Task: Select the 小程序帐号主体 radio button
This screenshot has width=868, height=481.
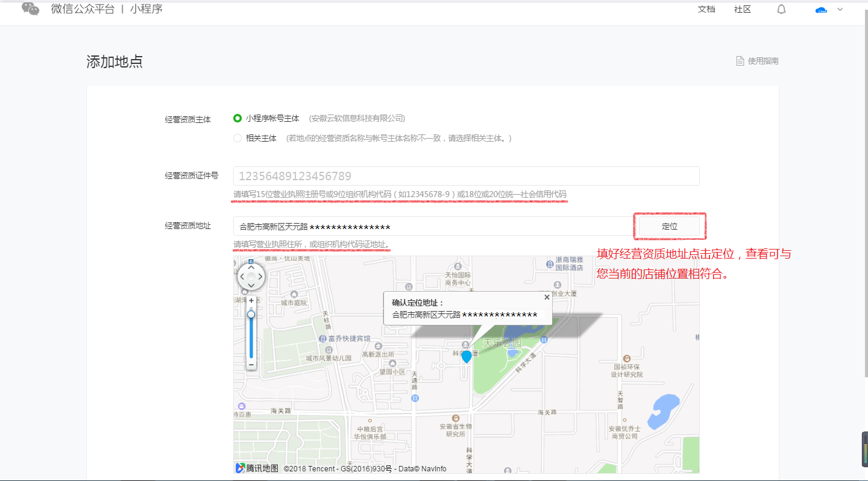Action: tap(237, 119)
